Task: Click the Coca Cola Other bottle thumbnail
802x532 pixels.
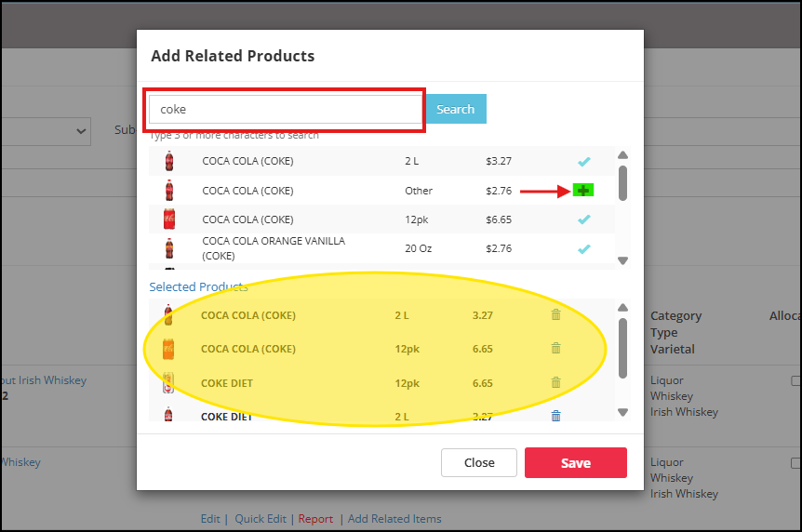Action: pyautogui.click(x=169, y=191)
